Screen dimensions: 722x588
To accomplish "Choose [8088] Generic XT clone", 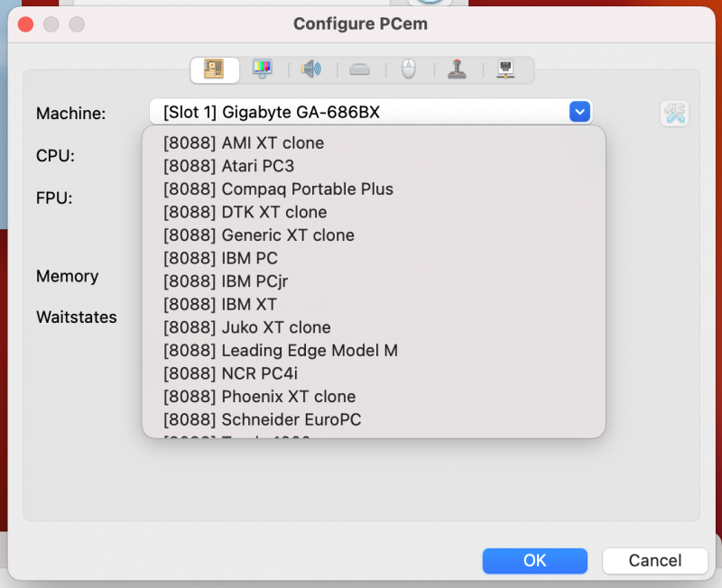I will coord(374,235).
